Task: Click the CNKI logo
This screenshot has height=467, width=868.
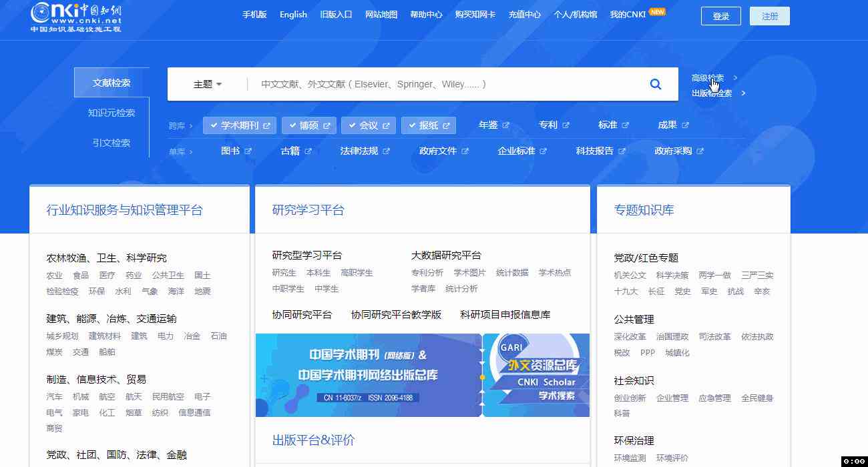Action: (x=76, y=16)
